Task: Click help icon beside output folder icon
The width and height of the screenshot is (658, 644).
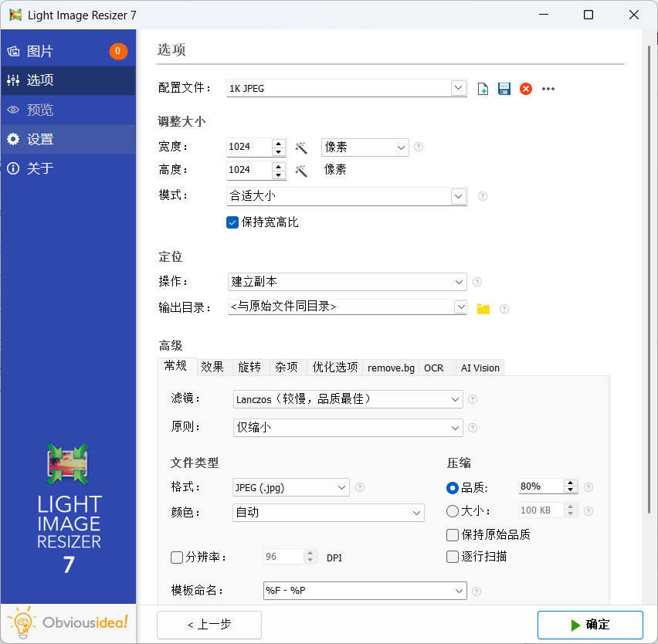Action: click(504, 309)
